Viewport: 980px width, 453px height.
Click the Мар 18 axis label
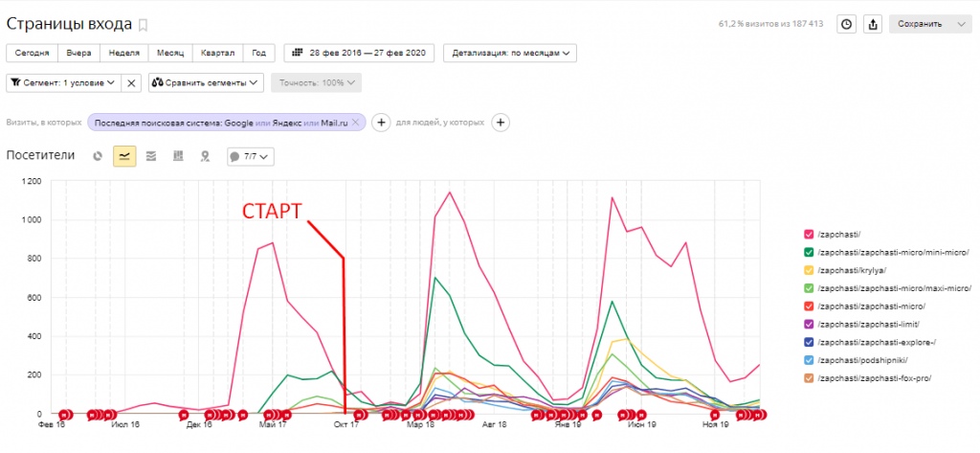421,424
